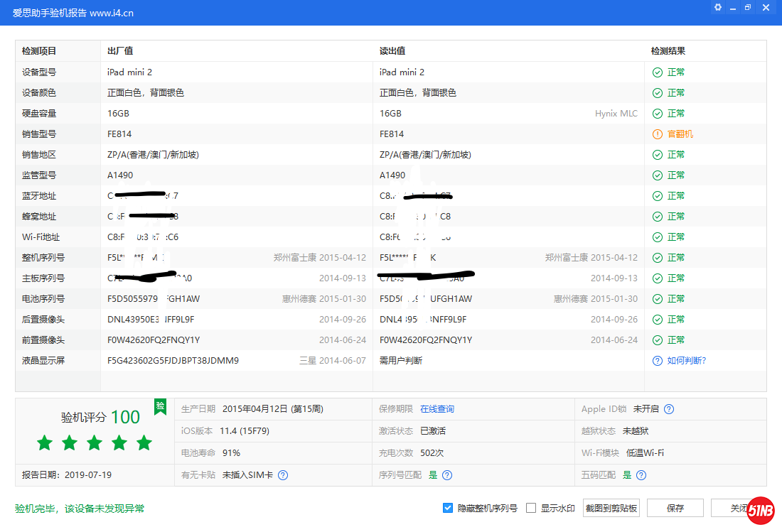Click the orange 官翻机 warning icon
Viewport: 782px width, 532px height.
(657, 134)
